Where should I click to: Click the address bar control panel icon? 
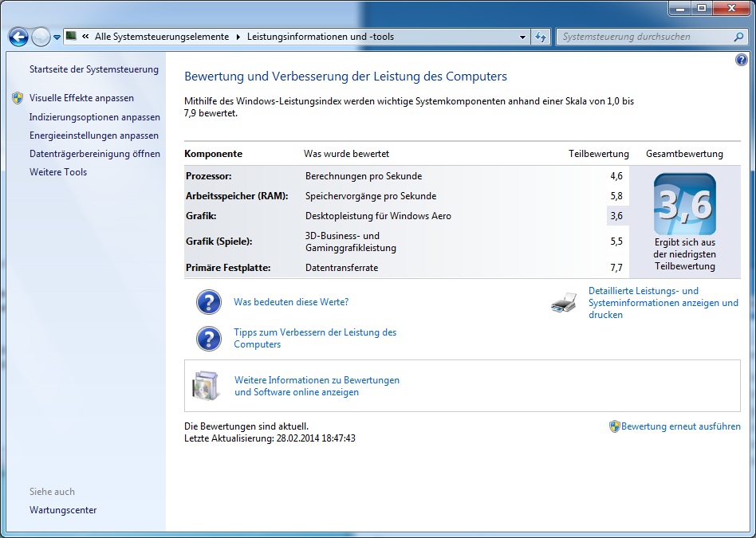[71, 36]
